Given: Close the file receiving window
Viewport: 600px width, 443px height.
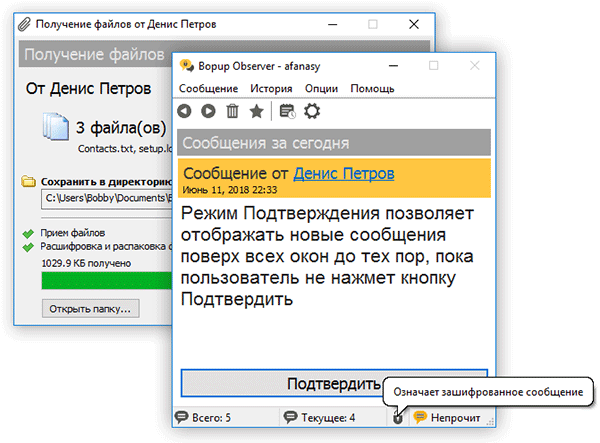Looking at the screenshot, I should click(414, 24).
